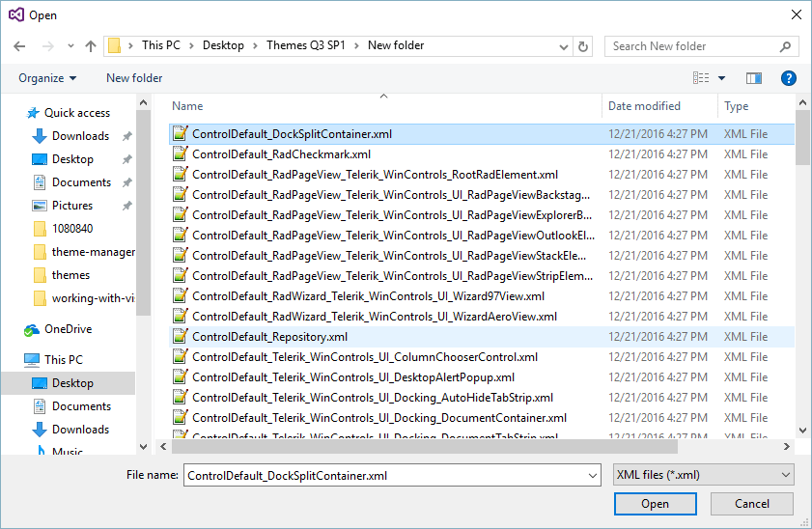Viewport: 812px width, 529px height.
Task: Open the working-with-vi folder
Action: (83, 298)
